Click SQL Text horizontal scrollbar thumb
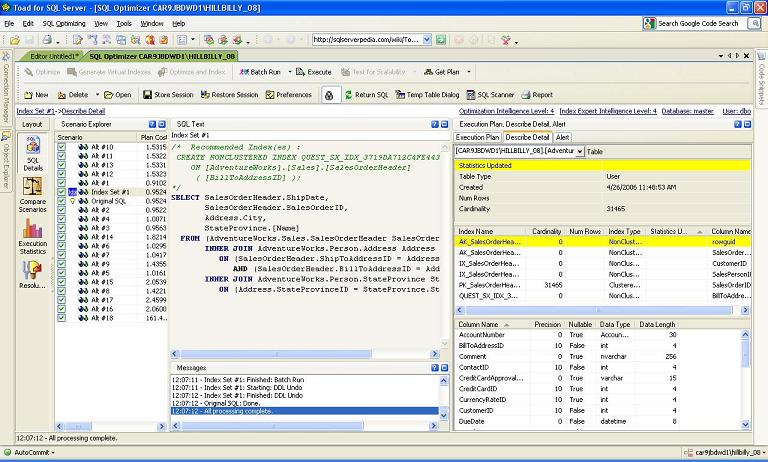The height and width of the screenshot is (462, 768). click(276, 354)
